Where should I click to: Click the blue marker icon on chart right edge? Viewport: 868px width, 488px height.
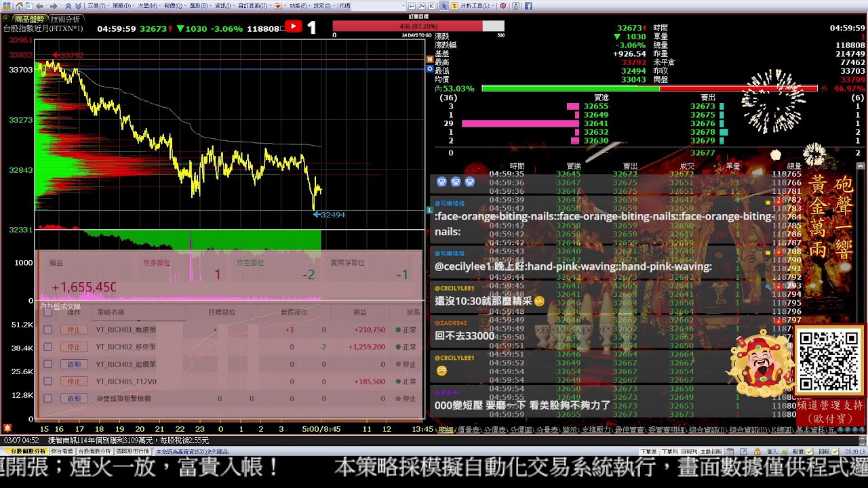pyautogui.click(x=430, y=68)
